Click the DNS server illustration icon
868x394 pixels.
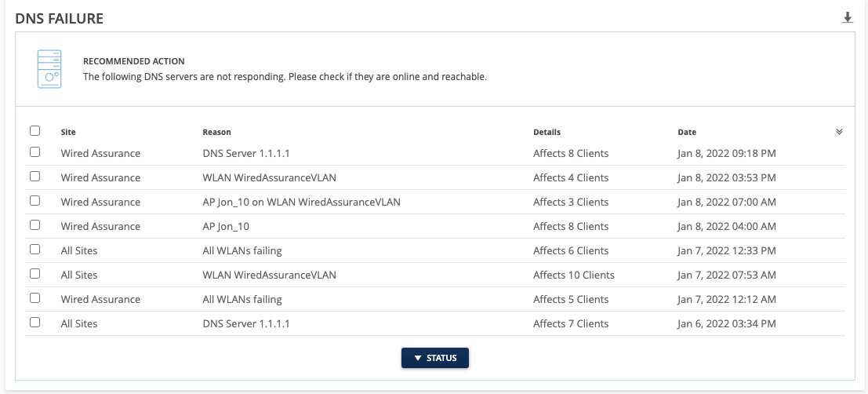[x=49, y=69]
